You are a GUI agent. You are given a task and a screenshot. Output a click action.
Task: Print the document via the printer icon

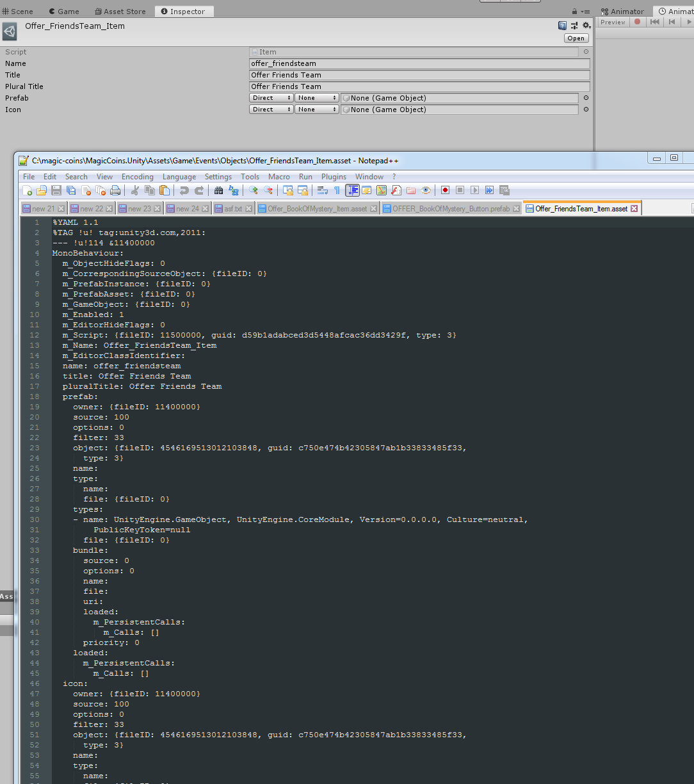(115, 190)
